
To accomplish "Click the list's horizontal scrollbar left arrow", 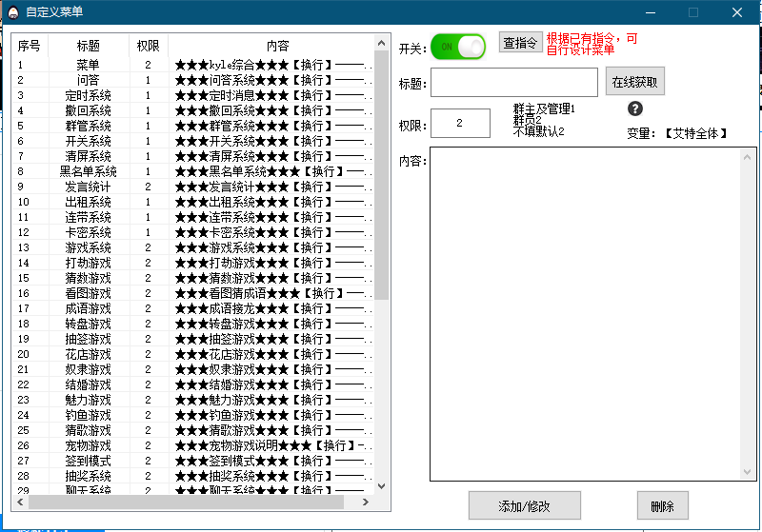I will click(20, 502).
